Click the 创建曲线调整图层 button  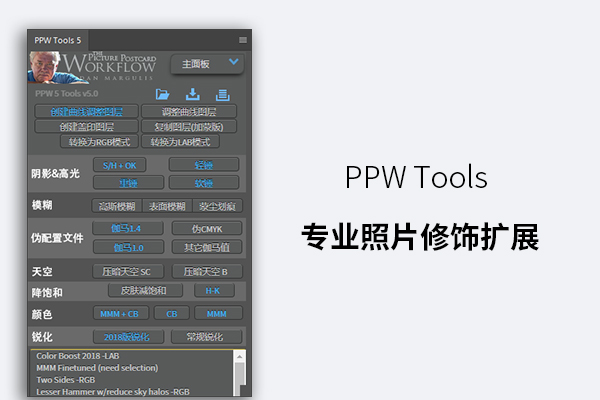(86, 111)
